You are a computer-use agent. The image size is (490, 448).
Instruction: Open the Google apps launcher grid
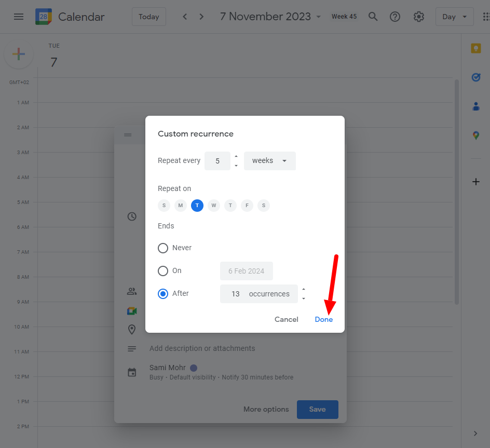click(x=487, y=16)
